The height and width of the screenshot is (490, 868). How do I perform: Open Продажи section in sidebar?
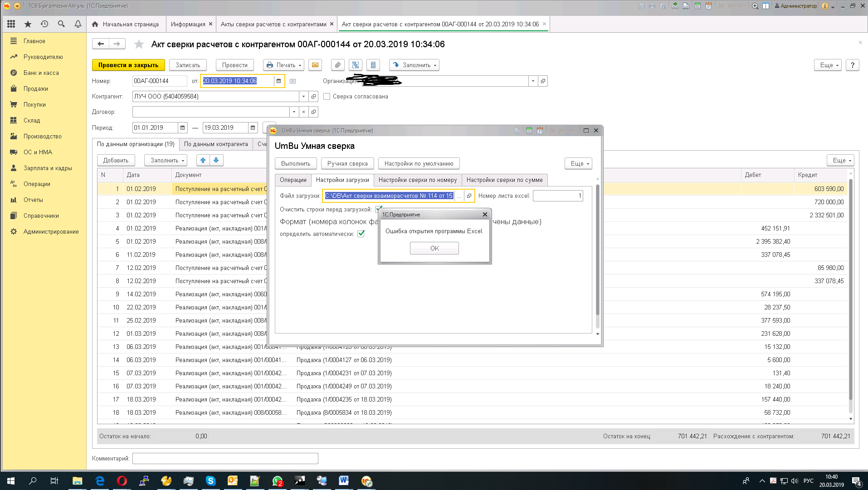tap(36, 88)
